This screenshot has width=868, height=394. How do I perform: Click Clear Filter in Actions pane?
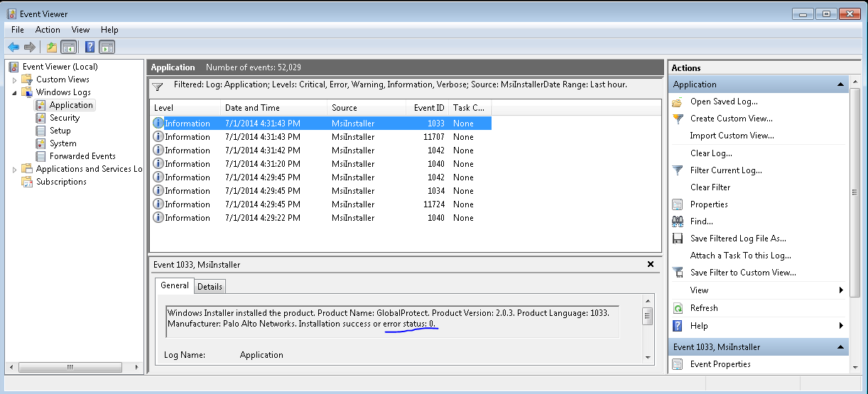click(x=710, y=187)
